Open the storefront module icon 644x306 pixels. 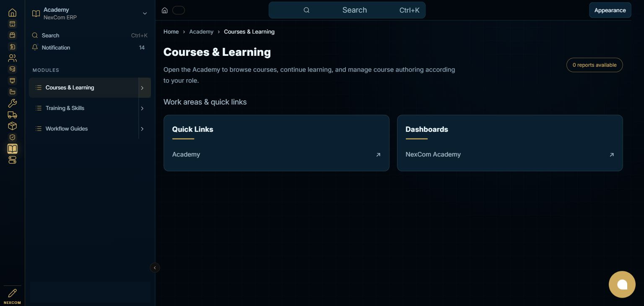coord(12,35)
